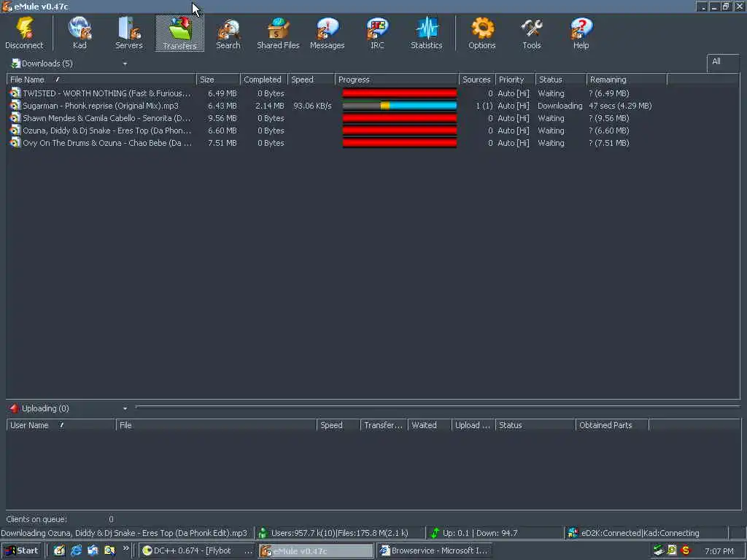Open the Options gear
Image resolution: width=747 pixels, height=560 pixels.
pyautogui.click(x=482, y=34)
